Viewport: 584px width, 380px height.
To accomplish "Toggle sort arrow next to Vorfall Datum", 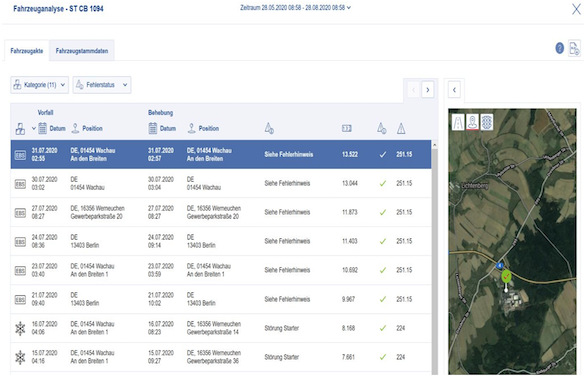I will click(x=34, y=129).
